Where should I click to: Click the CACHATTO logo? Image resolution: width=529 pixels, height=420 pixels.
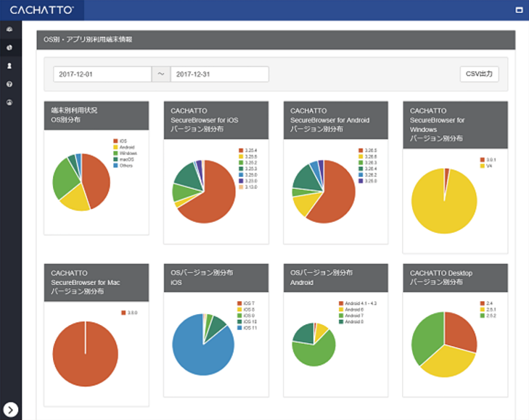click(x=41, y=10)
